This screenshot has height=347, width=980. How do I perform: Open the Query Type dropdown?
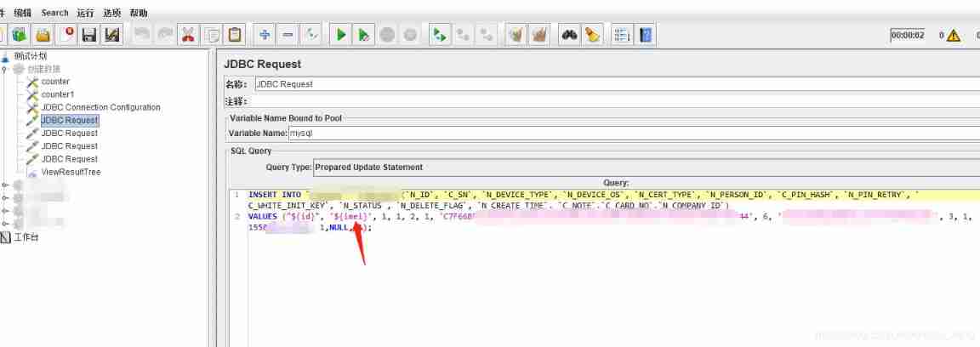tap(647, 167)
